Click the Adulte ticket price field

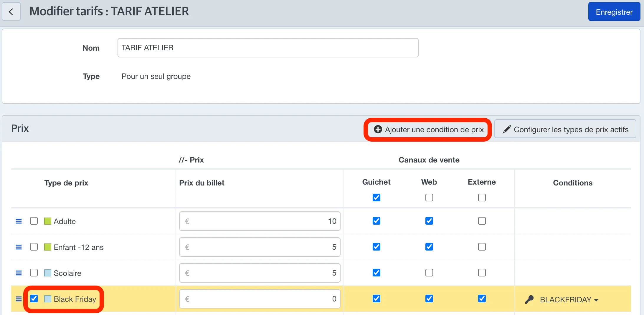click(x=260, y=221)
